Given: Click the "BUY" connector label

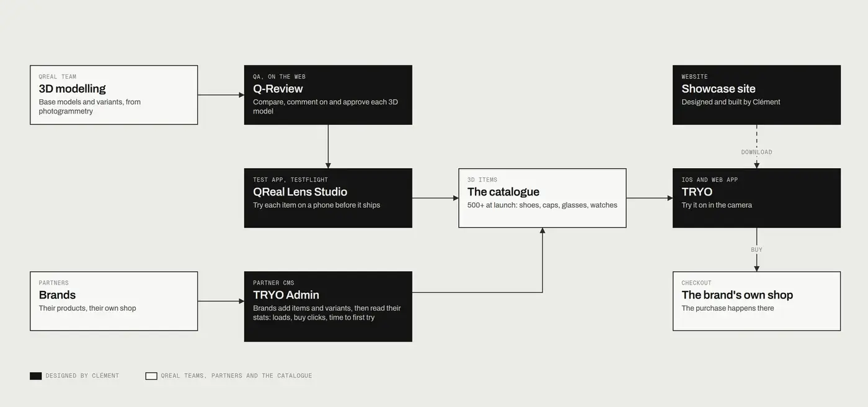Looking at the screenshot, I should (x=757, y=250).
